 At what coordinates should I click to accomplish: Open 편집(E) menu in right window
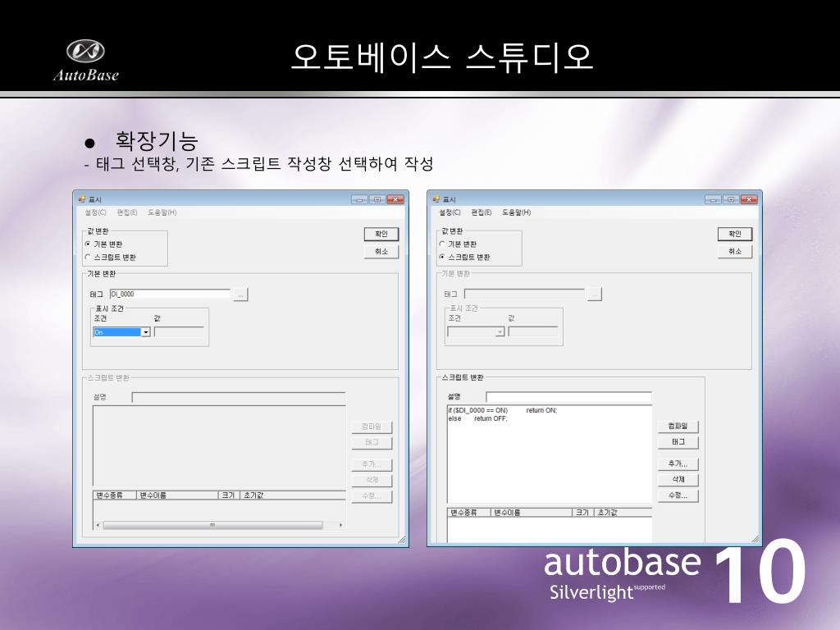481,212
